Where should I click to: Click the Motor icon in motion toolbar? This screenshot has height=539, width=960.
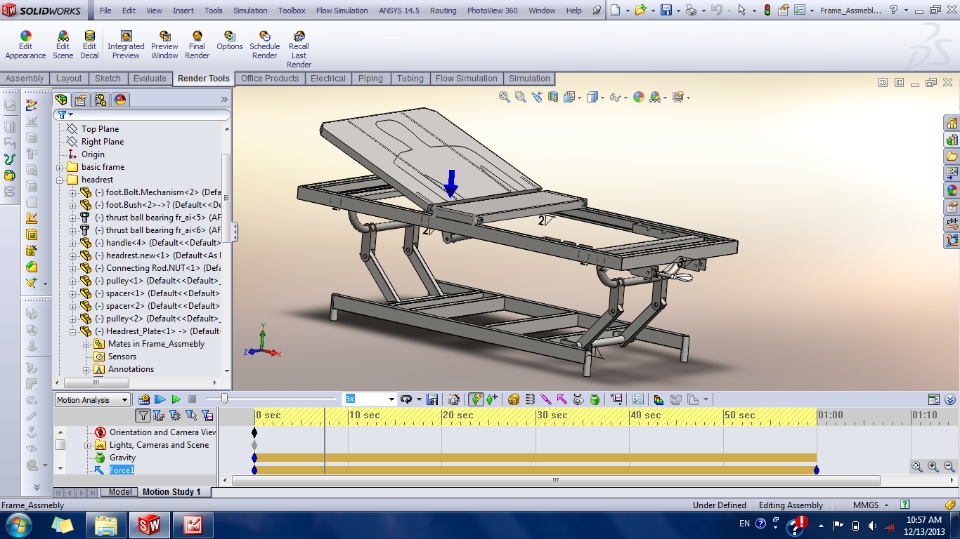click(x=514, y=399)
